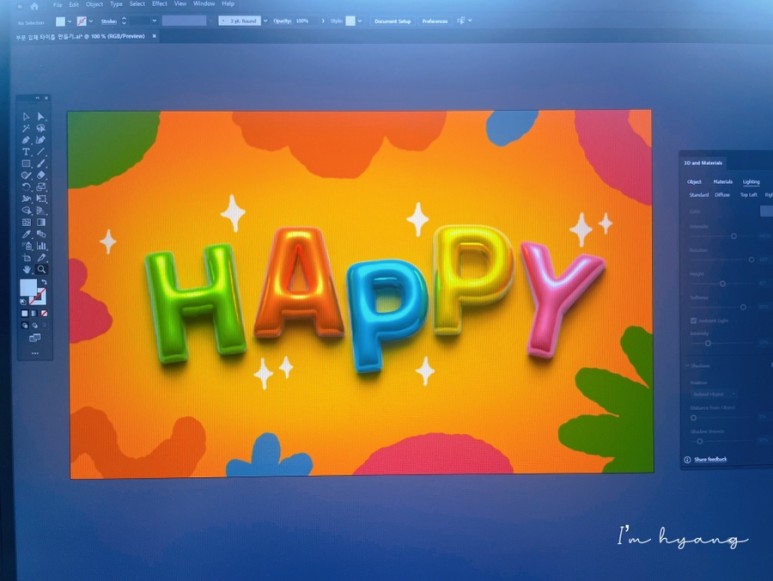Select the Magic Wand tool
This screenshot has width=773, height=581.
click(26, 129)
